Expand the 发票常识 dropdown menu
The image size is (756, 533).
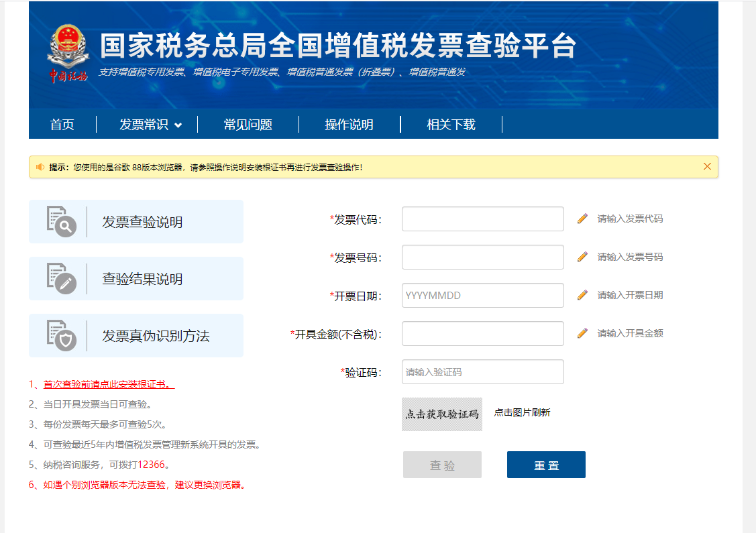[150, 125]
